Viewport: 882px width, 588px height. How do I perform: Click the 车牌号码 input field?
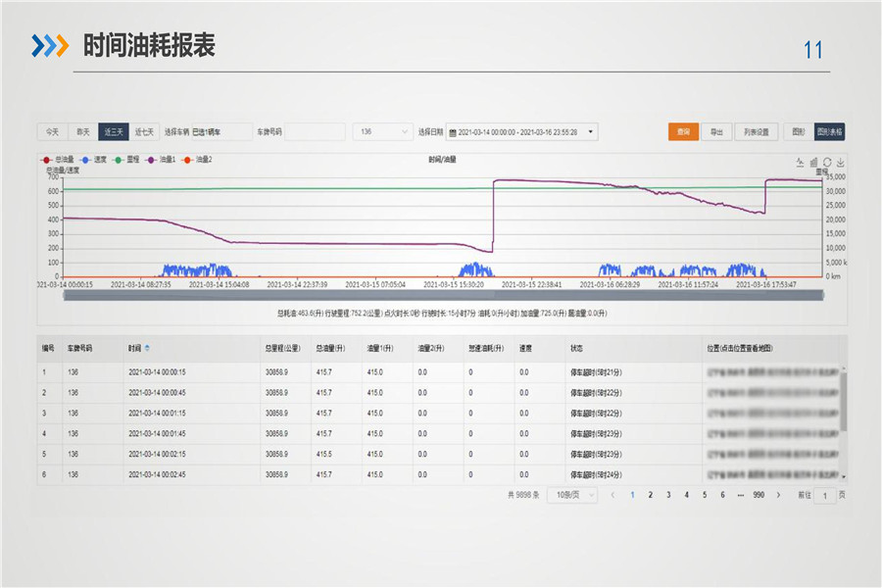point(314,131)
